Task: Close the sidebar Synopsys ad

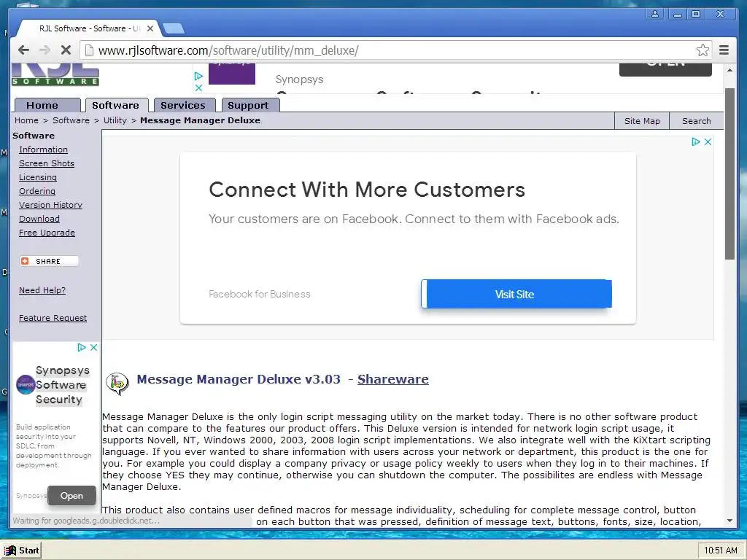Action: point(94,347)
